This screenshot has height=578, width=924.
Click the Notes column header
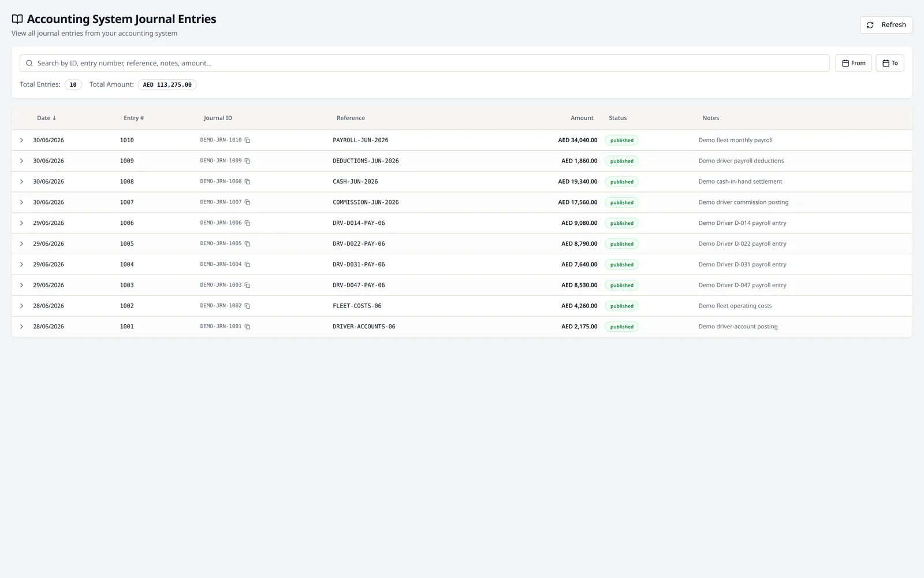coord(710,118)
